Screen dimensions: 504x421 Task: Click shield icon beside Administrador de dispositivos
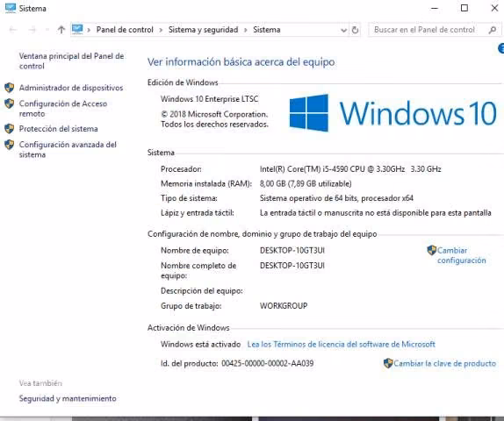pyautogui.click(x=10, y=88)
